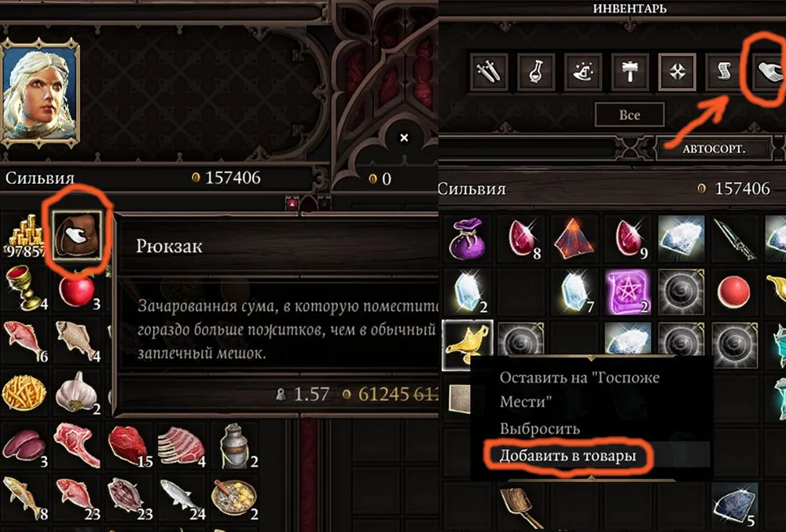Select the potions filter flask icon
This screenshot has width=786, height=532.
(536, 72)
